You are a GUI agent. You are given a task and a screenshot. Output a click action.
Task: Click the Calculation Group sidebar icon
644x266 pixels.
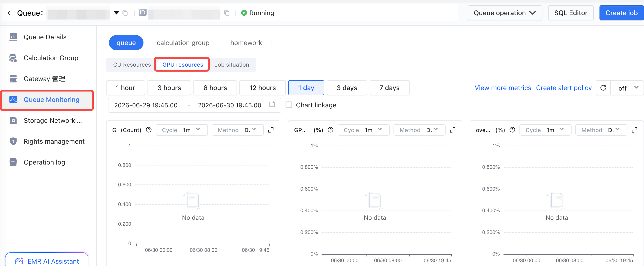point(13,58)
